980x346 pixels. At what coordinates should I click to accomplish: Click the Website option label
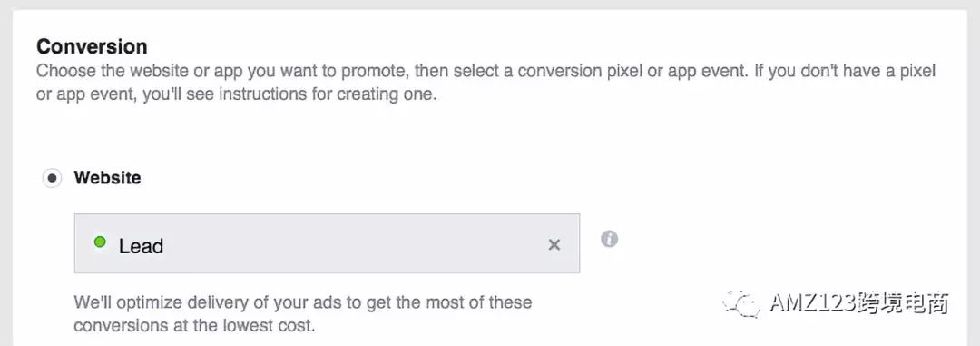[x=107, y=178]
